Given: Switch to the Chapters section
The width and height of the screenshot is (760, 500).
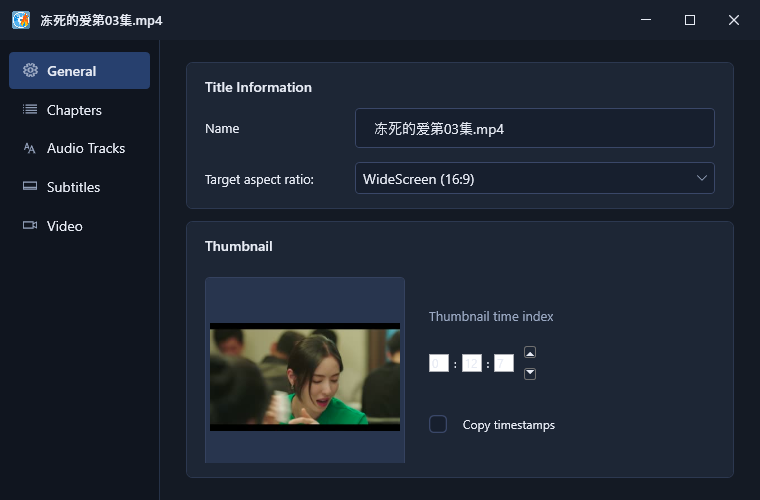Looking at the screenshot, I should tap(79, 110).
